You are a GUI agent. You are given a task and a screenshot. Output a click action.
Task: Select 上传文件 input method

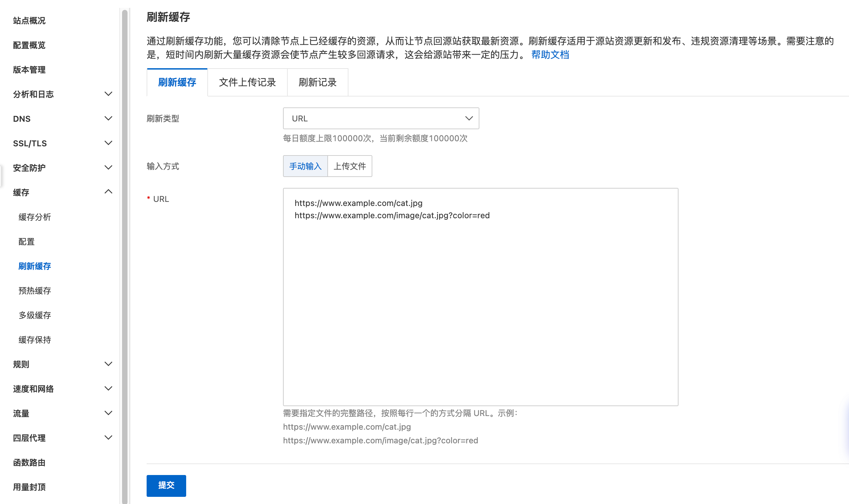click(x=349, y=166)
